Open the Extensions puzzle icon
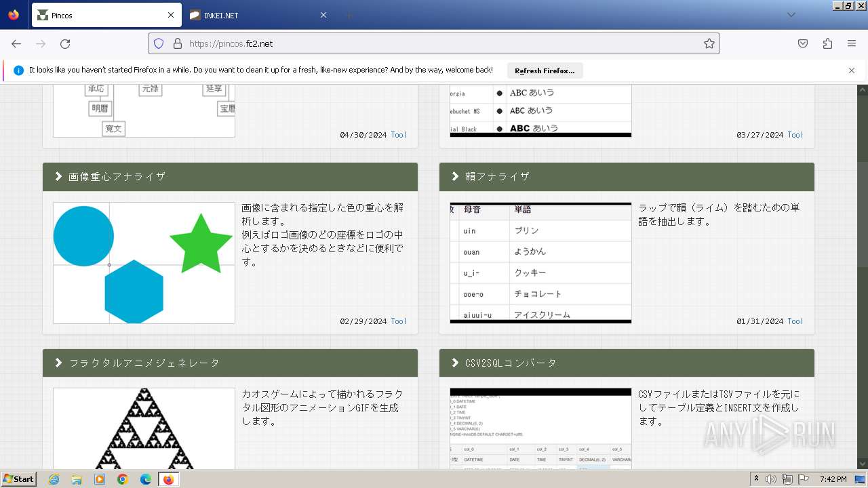This screenshot has height=488, width=868. [x=827, y=43]
